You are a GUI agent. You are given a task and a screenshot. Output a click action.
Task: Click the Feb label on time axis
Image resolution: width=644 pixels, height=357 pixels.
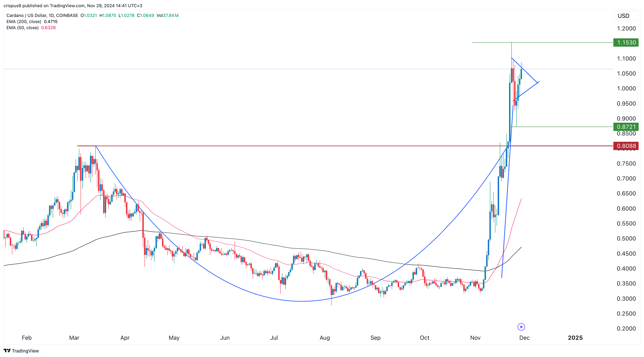pyautogui.click(x=27, y=338)
